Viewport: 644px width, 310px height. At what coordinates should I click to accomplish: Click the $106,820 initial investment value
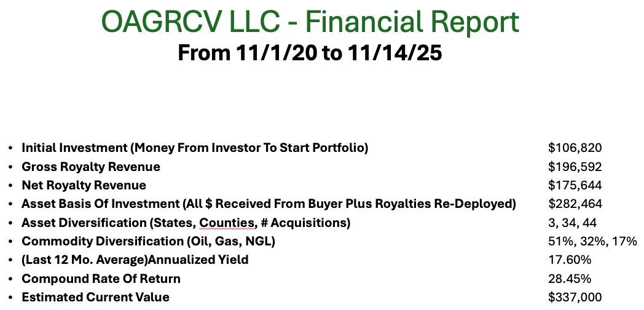pyautogui.click(x=575, y=148)
